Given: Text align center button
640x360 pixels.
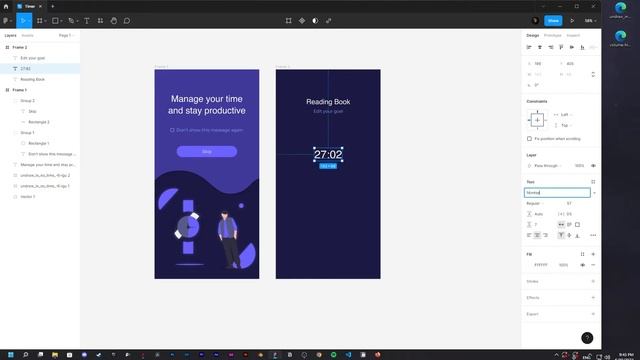Looking at the screenshot, I should pyautogui.click(x=537, y=235).
